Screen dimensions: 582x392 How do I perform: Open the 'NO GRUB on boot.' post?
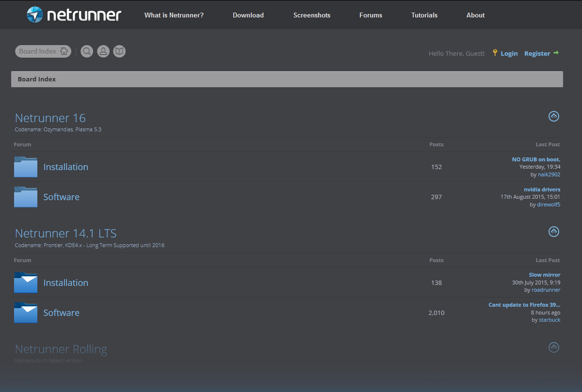coord(536,159)
